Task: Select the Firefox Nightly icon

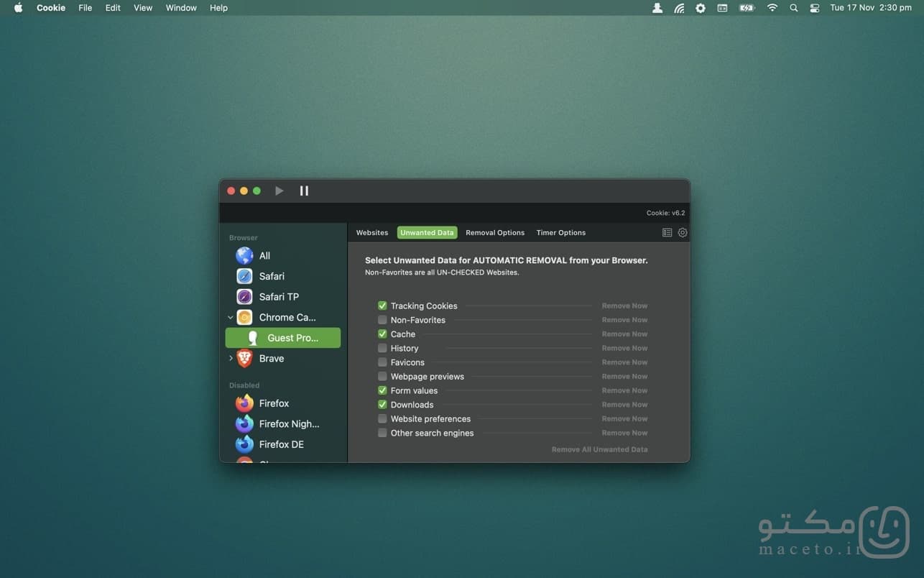Action: click(244, 424)
